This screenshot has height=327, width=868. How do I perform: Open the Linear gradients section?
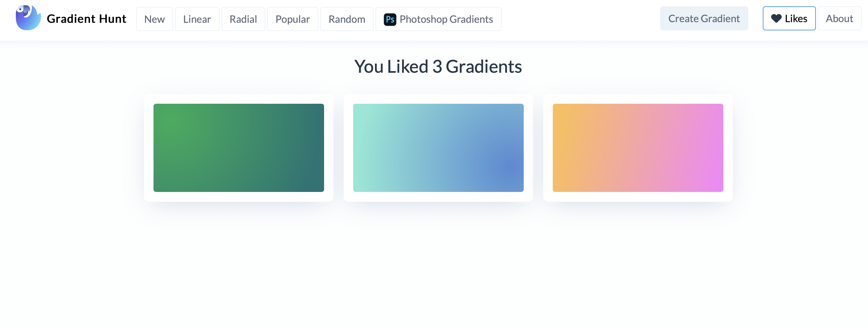pyautogui.click(x=197, y=19)
